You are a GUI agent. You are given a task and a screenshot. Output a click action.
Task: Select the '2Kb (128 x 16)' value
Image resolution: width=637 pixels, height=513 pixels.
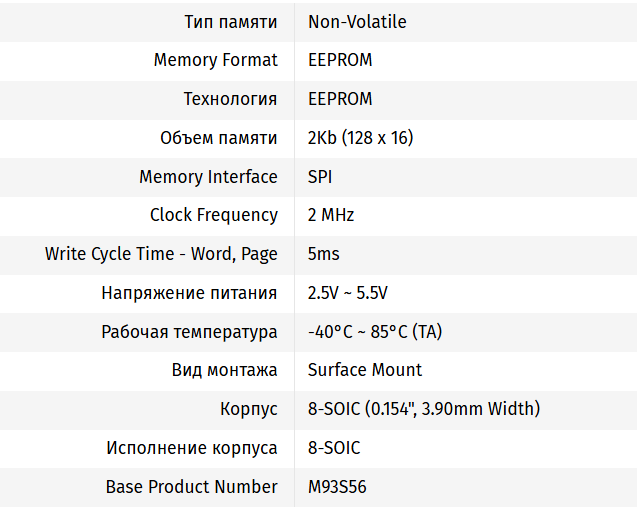[x=360, y=138]
